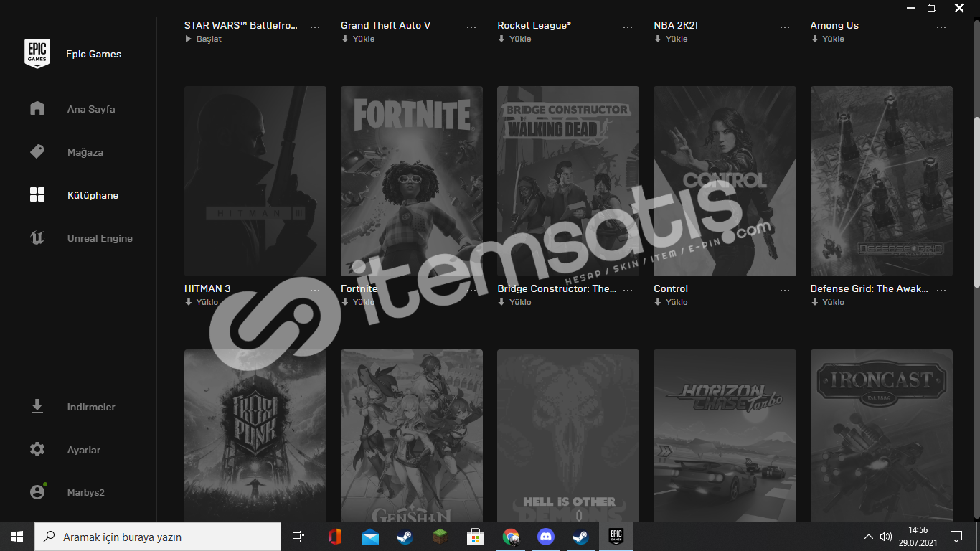This screenshot has height=551, width=980.
Task: Open options menu for Among Us
Action: click(x=941, y=27)
